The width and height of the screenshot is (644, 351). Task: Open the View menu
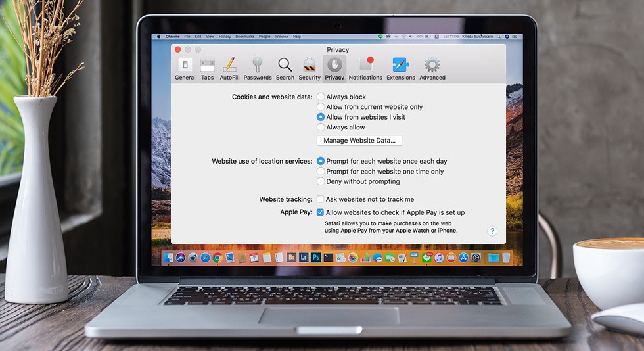pos(210,37)
